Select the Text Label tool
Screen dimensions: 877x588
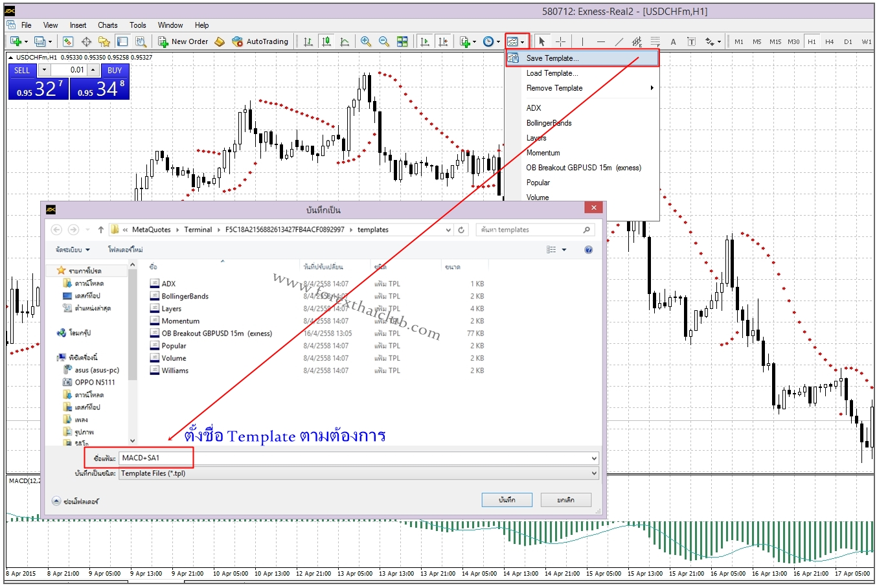click(x=691, y=41)
